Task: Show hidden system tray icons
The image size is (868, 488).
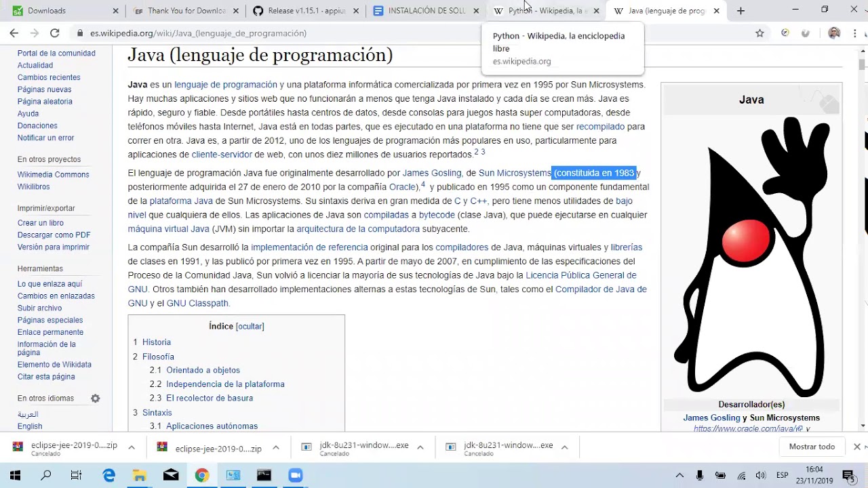Action: [679, 475]
